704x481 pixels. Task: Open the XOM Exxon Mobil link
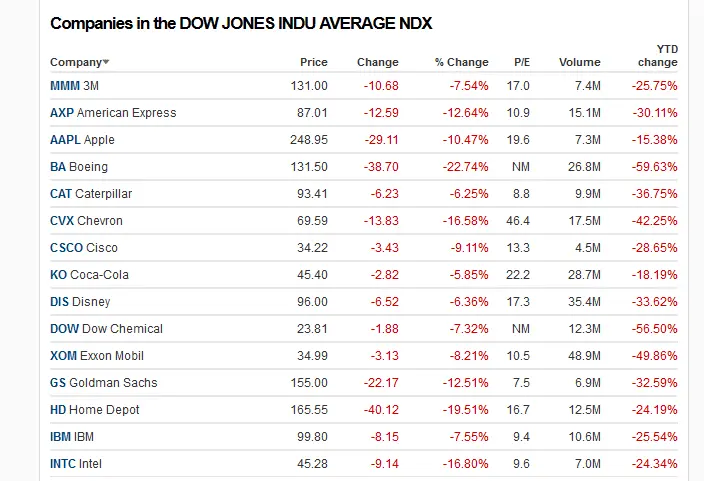(63, 356)
